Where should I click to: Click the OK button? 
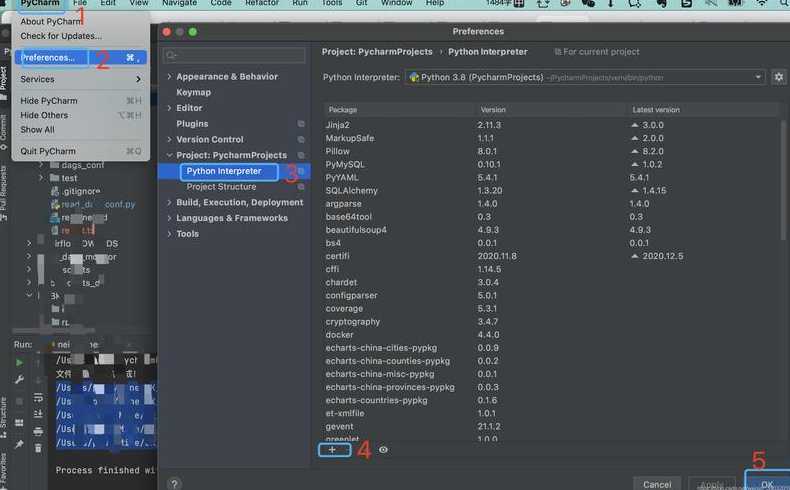[x=767, y=484]
